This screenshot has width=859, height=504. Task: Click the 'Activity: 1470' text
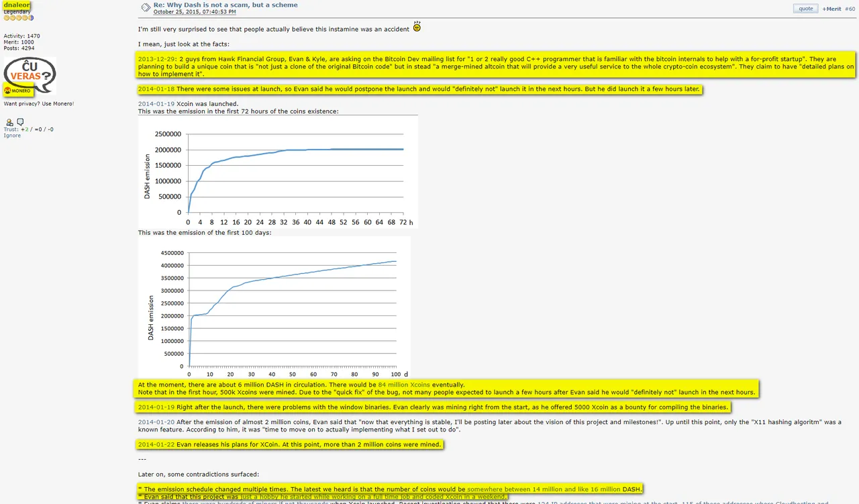point(22,36)
